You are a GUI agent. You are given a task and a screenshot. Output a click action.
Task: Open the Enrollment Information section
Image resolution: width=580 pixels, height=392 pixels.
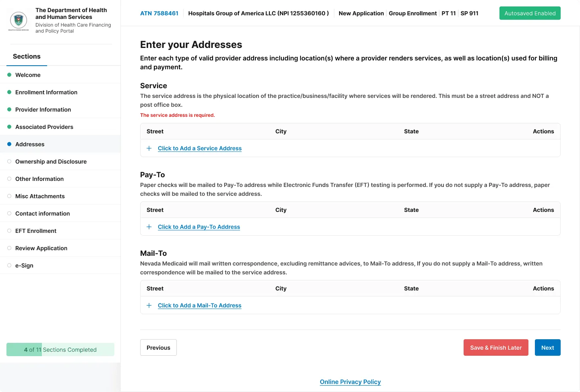[60, 92]
